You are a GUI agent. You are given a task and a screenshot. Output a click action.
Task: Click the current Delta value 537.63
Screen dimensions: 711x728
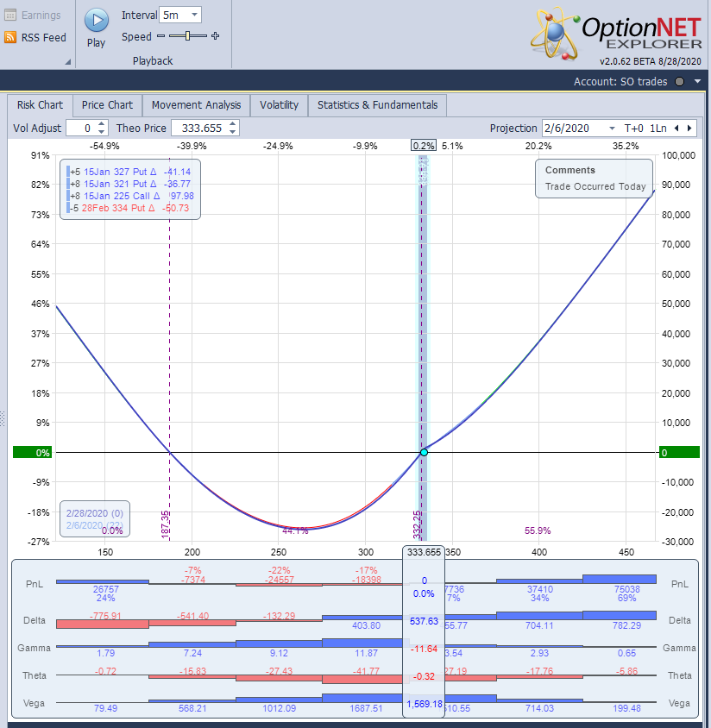coord(424,621)
